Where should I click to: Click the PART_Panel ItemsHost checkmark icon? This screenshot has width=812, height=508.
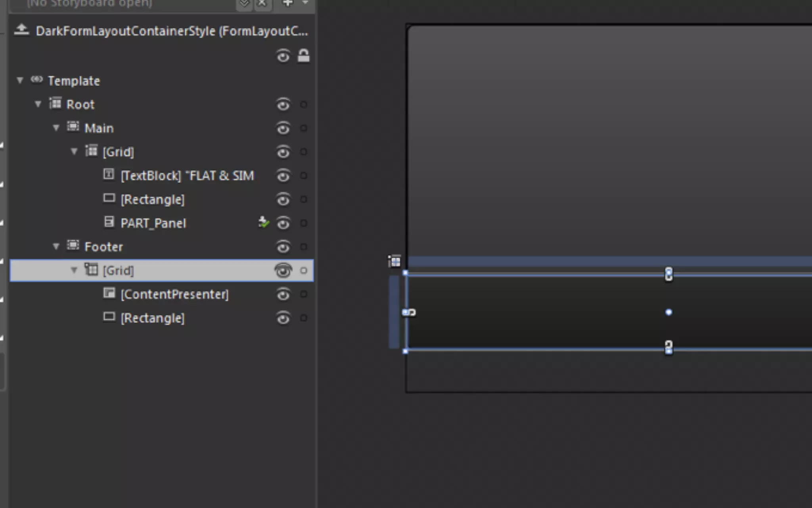pyautogui.click(x=263, y=223)
